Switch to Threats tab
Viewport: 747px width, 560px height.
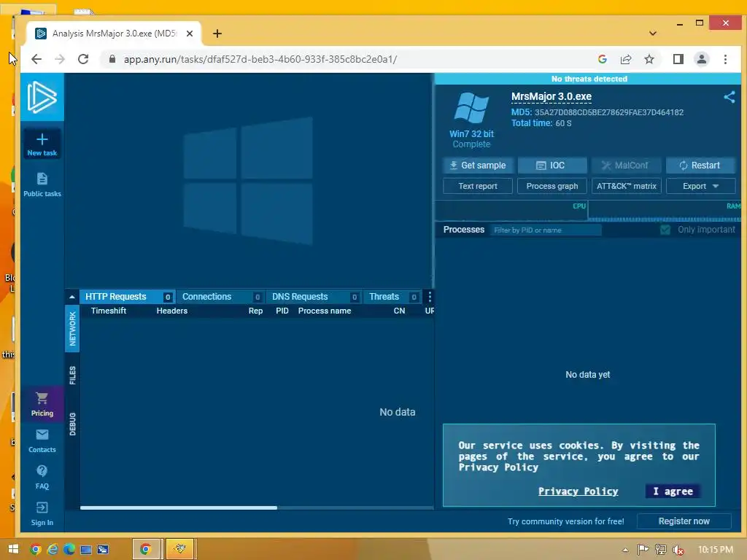click(392, 297)
